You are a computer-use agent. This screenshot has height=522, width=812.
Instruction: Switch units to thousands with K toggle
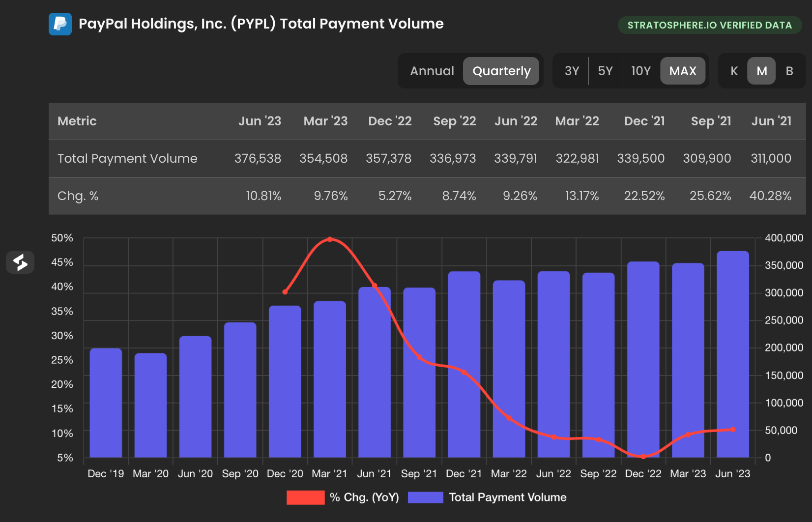[x=733, y=71]
